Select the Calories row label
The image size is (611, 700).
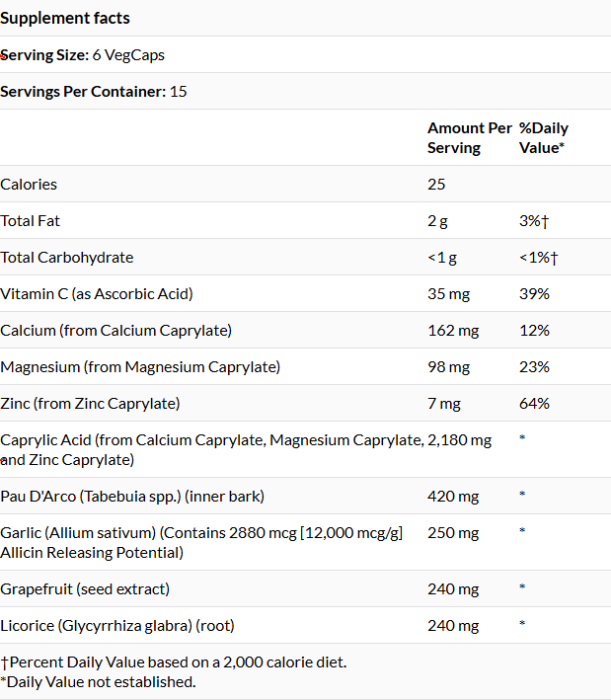(29, 185)
